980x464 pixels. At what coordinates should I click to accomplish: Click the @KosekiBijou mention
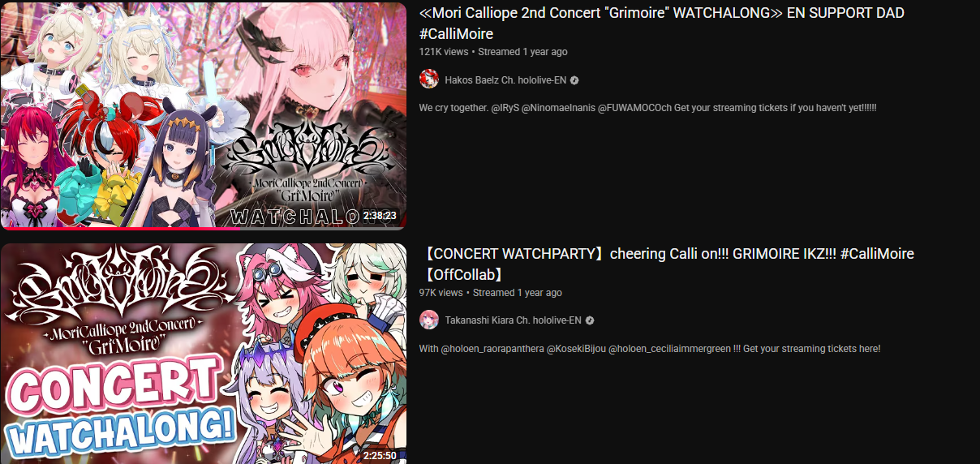[576, 349]
